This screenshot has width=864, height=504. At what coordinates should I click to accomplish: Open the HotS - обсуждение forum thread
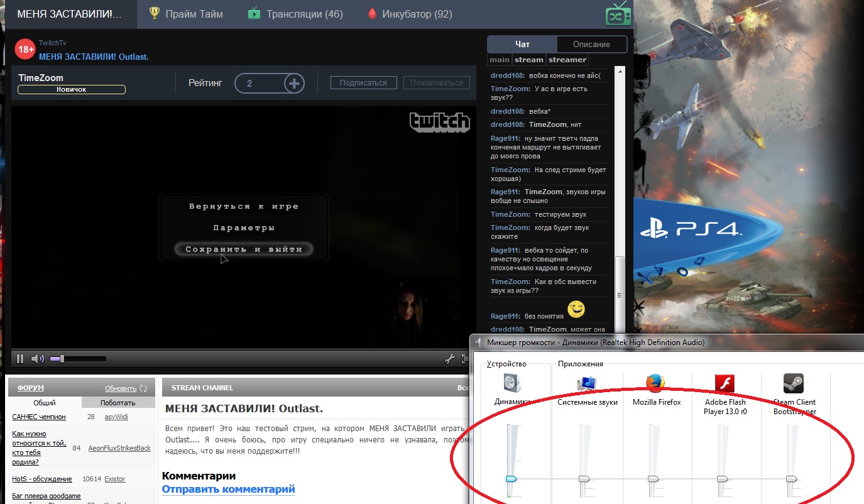[x=42, y=479]
